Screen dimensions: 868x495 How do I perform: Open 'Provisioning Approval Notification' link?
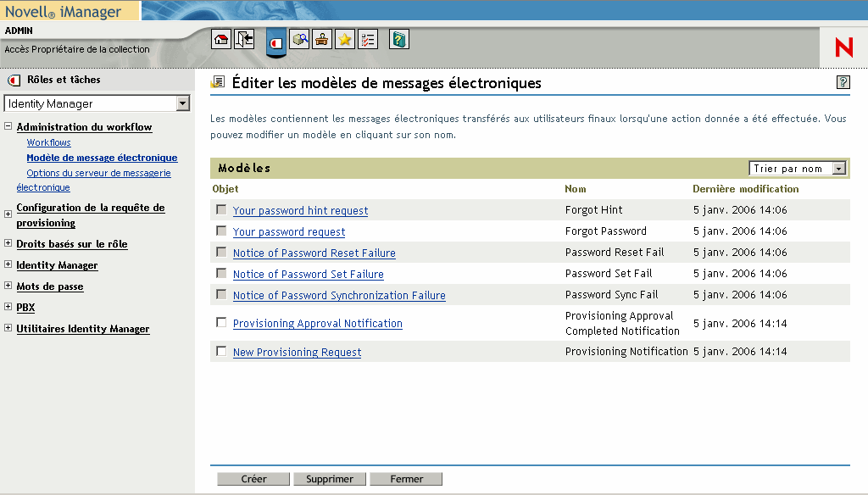pyautogui.click(x=318, y=323)
